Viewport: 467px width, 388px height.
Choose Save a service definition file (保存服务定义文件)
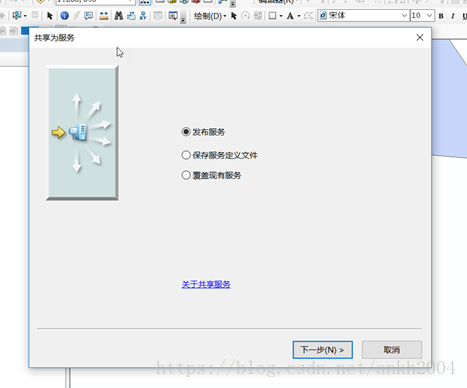(x=219, y=155)
